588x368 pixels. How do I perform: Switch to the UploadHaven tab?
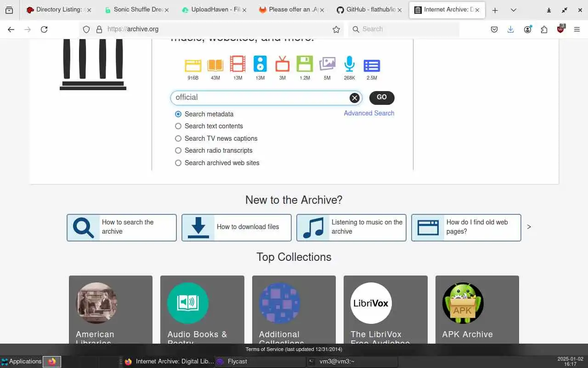[214, 10]
